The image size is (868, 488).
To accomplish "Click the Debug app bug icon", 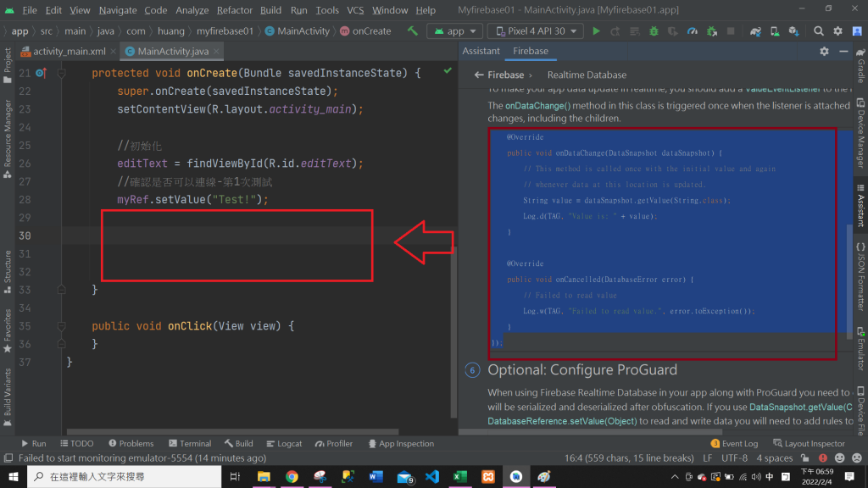I will click(654, 31).
